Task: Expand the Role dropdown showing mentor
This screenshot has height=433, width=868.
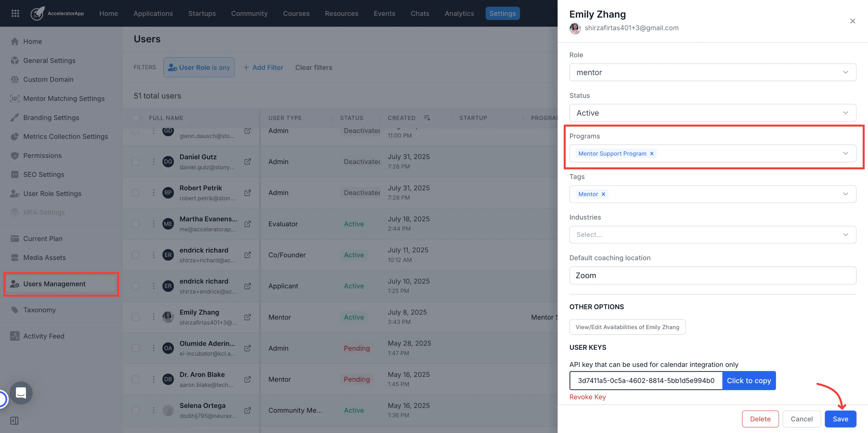Action: 713,72
